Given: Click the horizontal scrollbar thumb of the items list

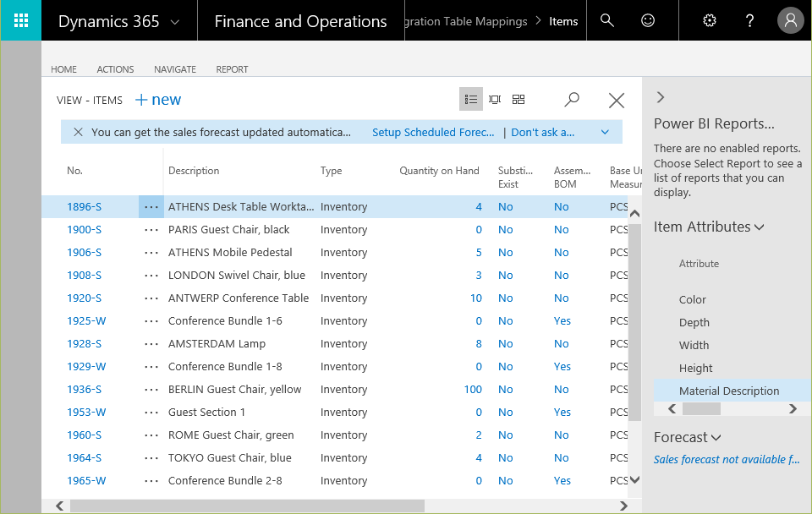Looking at the screenshot, I should (247, 506).
